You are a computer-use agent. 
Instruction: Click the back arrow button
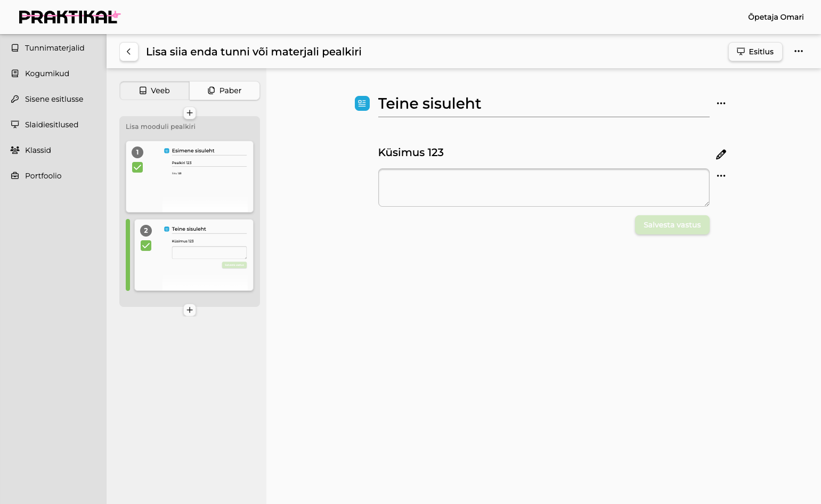129,52
